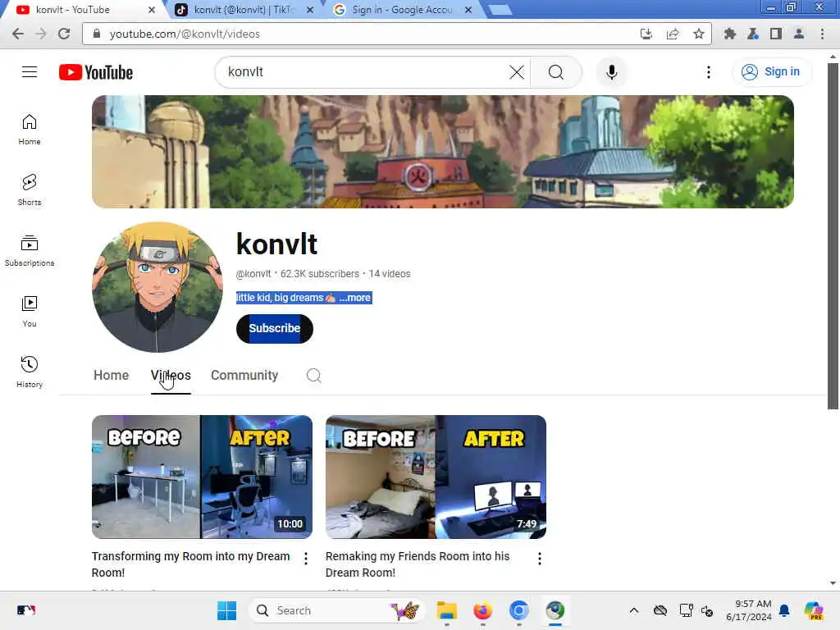Viewport: 840px width, 630px height.
Task: Click the page vertical scrollbar
Action: (x=833, y=235)
